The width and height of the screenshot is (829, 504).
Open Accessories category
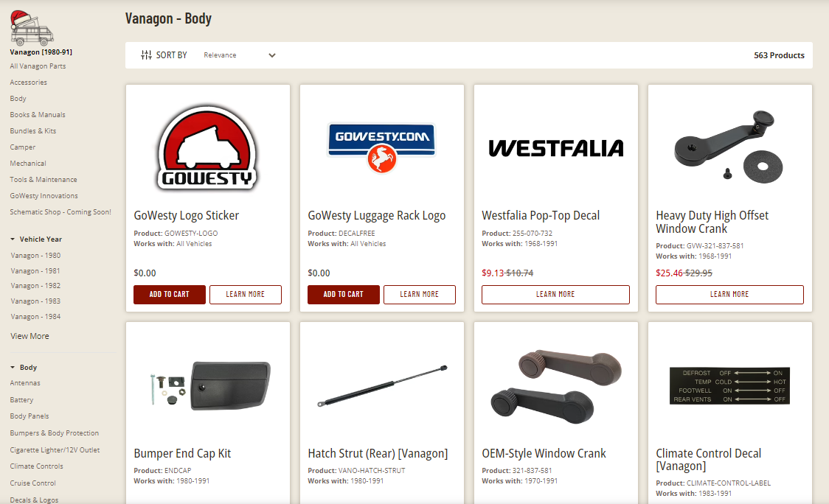pyautogui.click(x=29, y=83)
